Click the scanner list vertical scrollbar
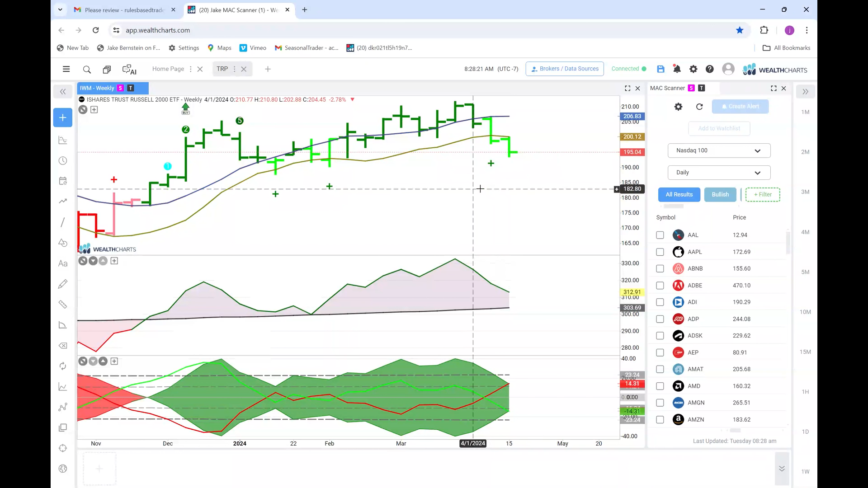Viewport: 868px width, 488px height. pyautogui.click(x=788, y=243)
